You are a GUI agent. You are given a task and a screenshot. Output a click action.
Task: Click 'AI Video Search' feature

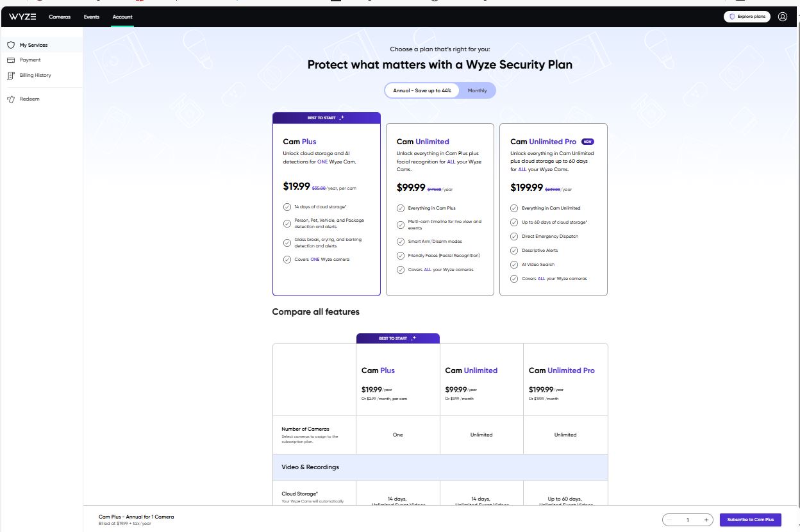538,265
